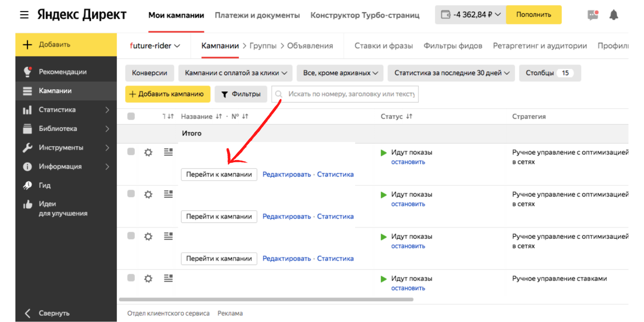644x322 pixels.
Task: Click Перейти к кампании in first row
Action: pyautogui.click(x=219, y=175)
